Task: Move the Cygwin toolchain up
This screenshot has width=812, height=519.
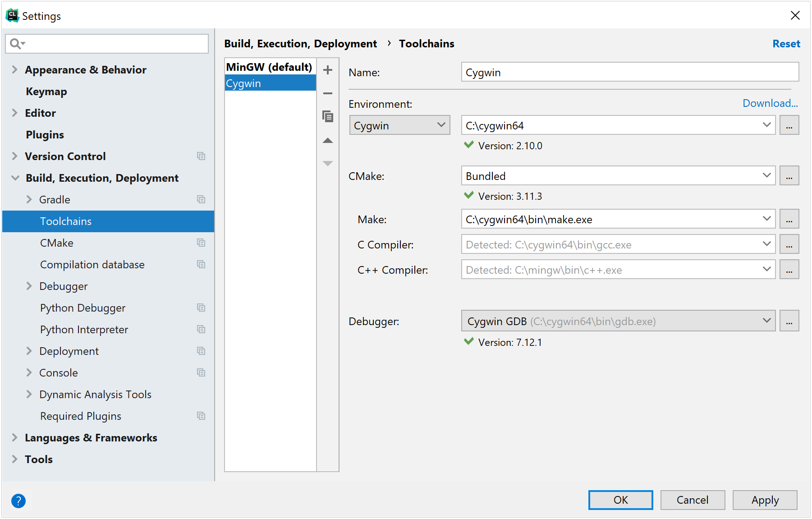Action: click(328, 141)
